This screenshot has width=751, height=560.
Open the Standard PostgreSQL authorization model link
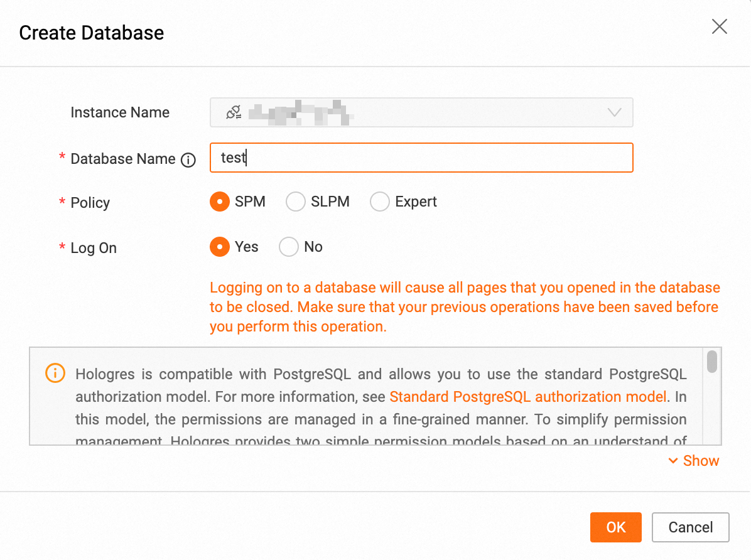[527, 397]
